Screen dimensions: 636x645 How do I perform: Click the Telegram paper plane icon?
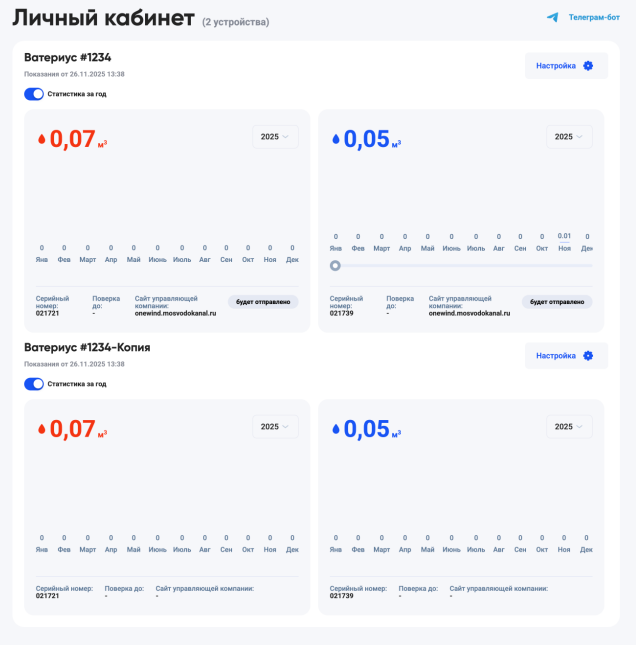552,17
